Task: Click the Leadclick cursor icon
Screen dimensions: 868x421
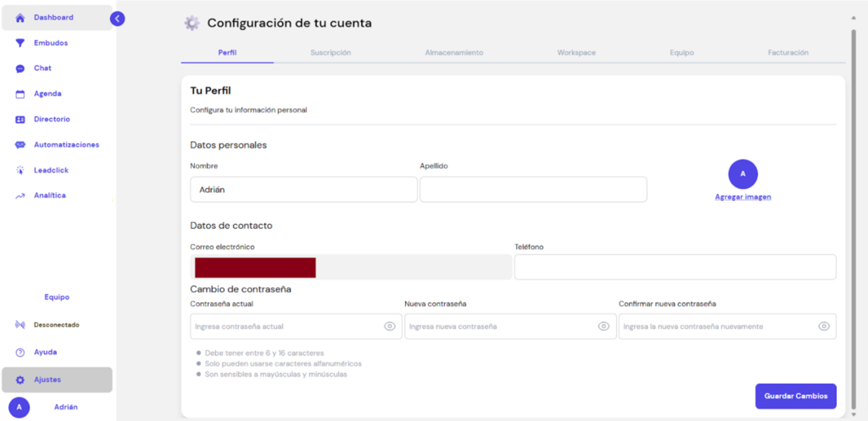Action: (20, 171)
